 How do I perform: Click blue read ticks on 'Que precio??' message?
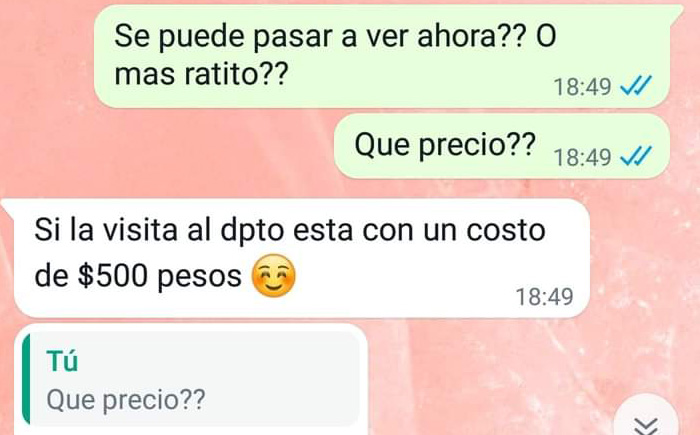coord(636,156)
